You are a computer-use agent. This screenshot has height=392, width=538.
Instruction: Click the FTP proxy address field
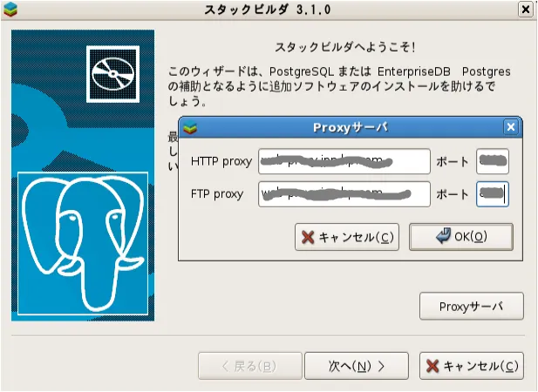(x=344, y=194)
